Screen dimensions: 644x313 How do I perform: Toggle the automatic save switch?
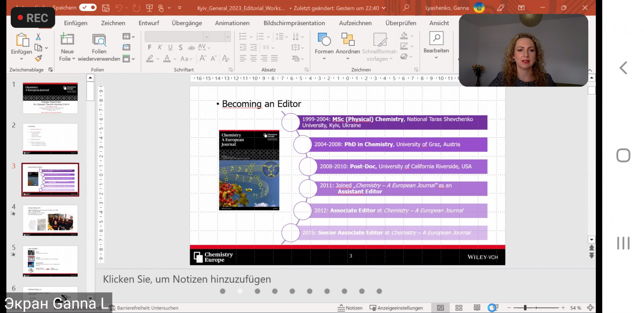click(88, 7)
